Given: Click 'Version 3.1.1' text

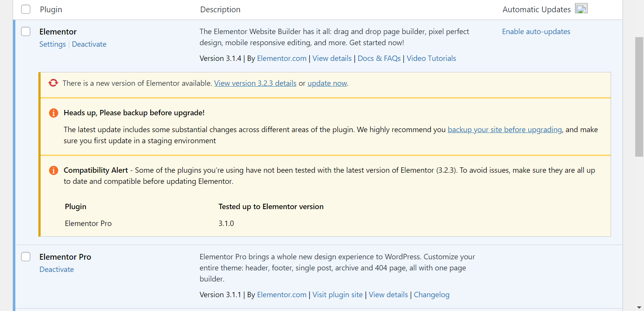Looking at the screenshot, I should pos(220,295).
